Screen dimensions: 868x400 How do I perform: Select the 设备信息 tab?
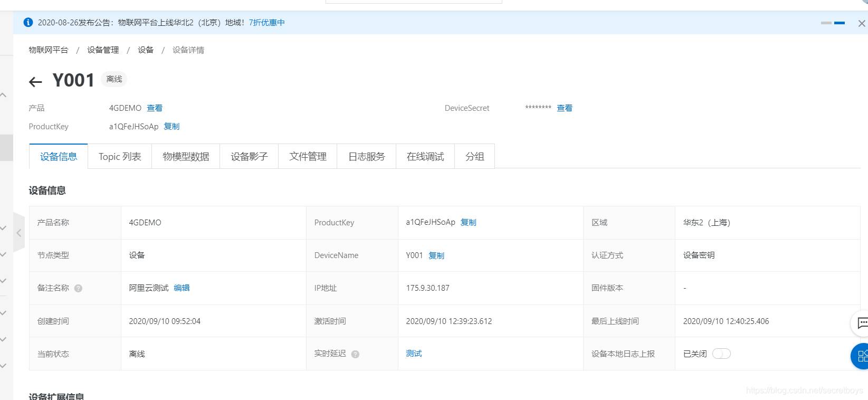pos(59,156)
